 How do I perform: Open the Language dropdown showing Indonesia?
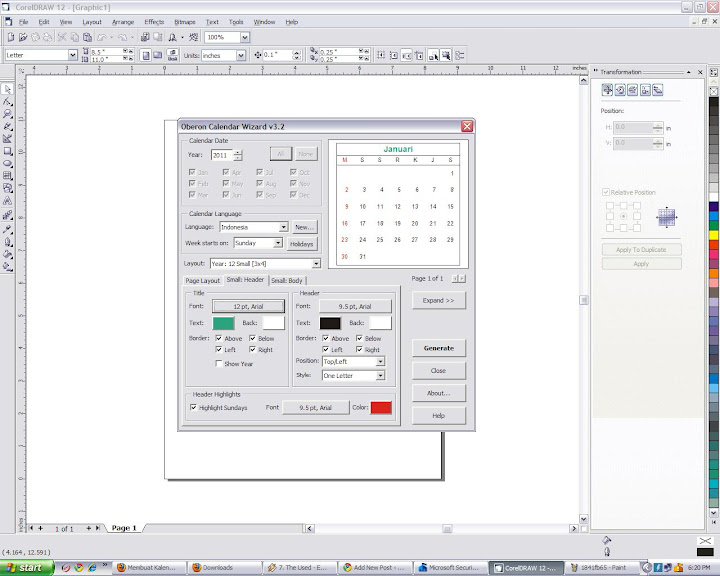point(283,227)
